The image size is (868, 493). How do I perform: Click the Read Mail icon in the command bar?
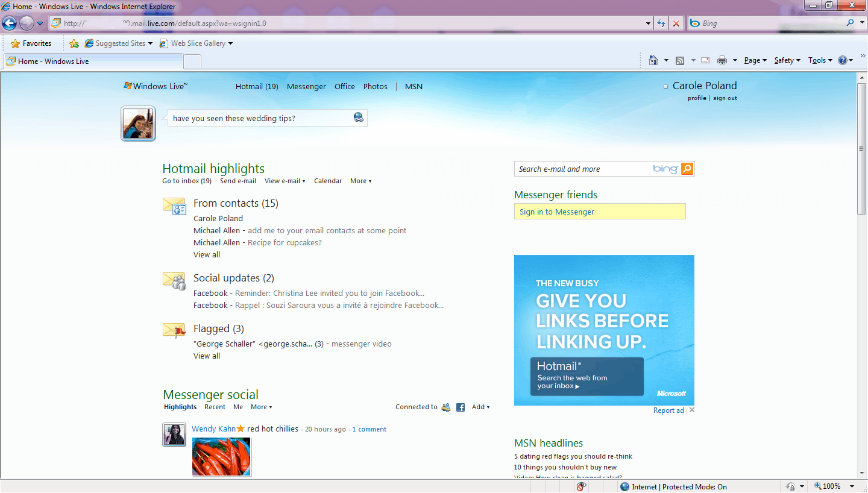(705, 60)
